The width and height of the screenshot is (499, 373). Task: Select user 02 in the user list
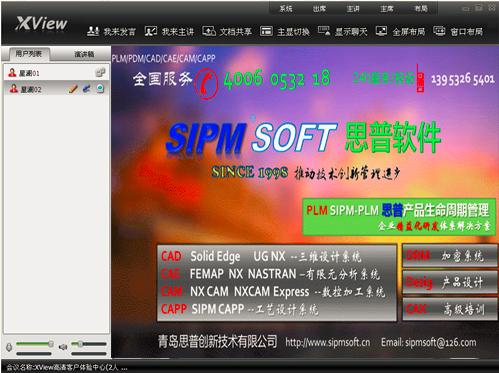[x=56, y=89]
